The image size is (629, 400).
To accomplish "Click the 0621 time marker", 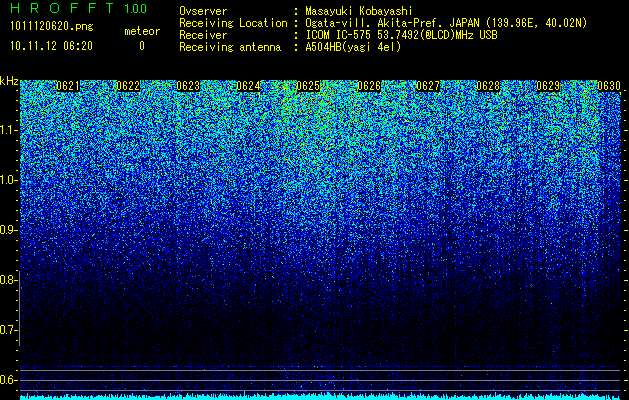I will click(x=68, y=85).
